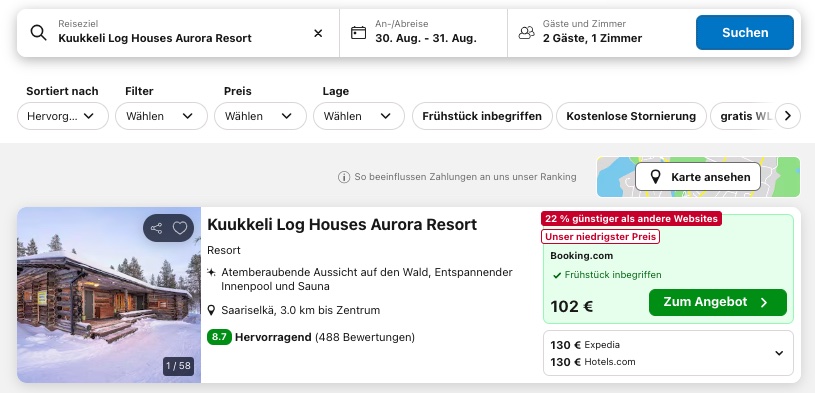Edit the Reiseziel destination field
Image resolution: width=815 pixels, height=393 pixels.
pyautogui.click(x=178, y=33)
